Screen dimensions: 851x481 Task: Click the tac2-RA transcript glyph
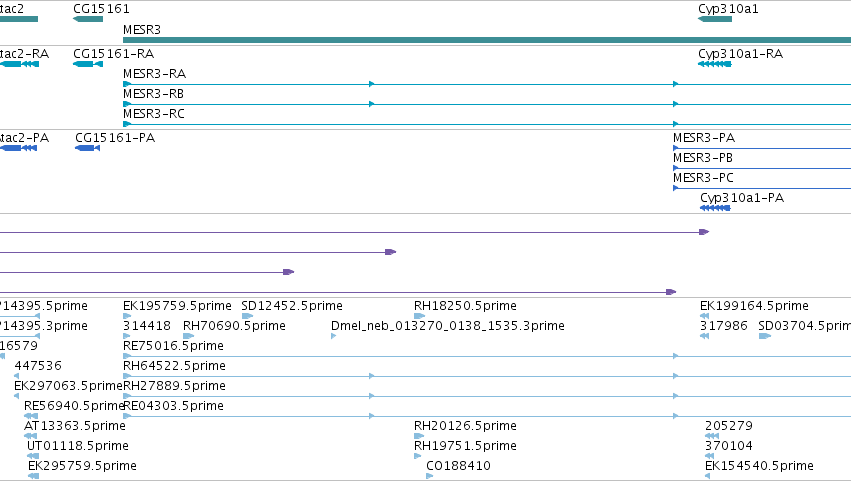(20, 64)
